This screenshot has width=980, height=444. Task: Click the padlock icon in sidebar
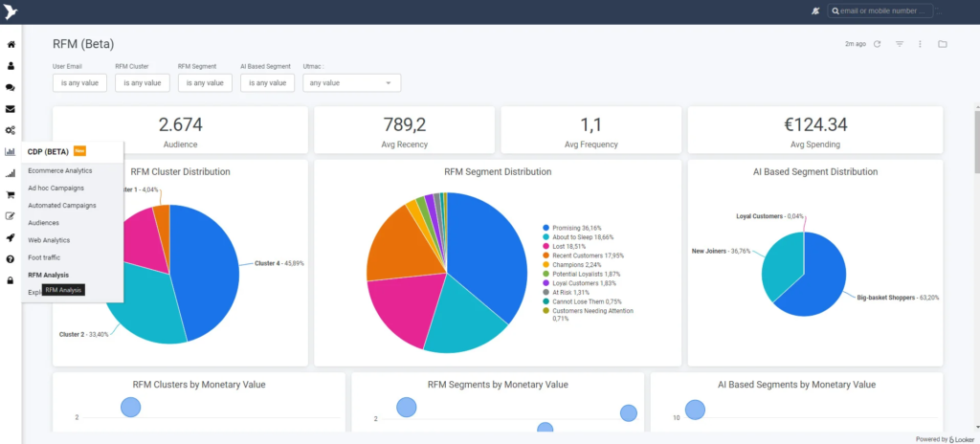[x=11, y=280]
